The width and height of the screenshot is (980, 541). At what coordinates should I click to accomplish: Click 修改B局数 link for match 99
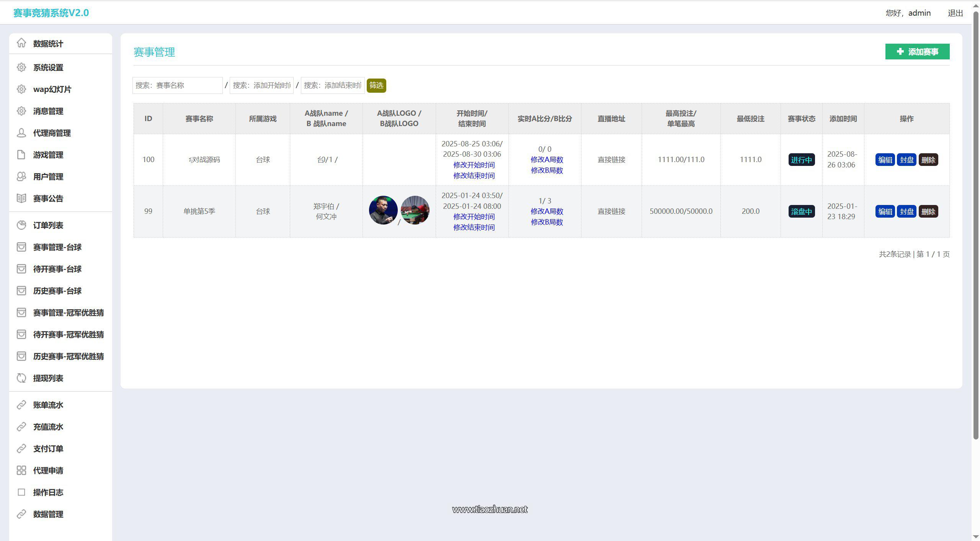point(546,222)
